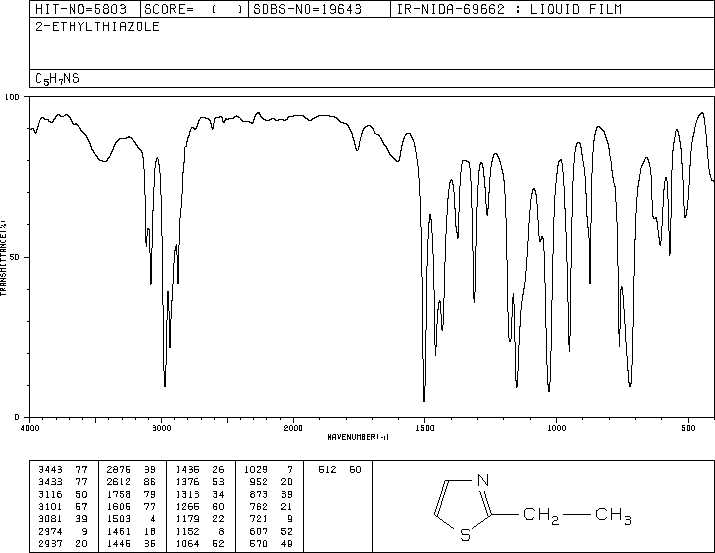This screenshot has height=553, width=715.
Task: Click the 100 transmittance axis label
Action: click(12, 97)
